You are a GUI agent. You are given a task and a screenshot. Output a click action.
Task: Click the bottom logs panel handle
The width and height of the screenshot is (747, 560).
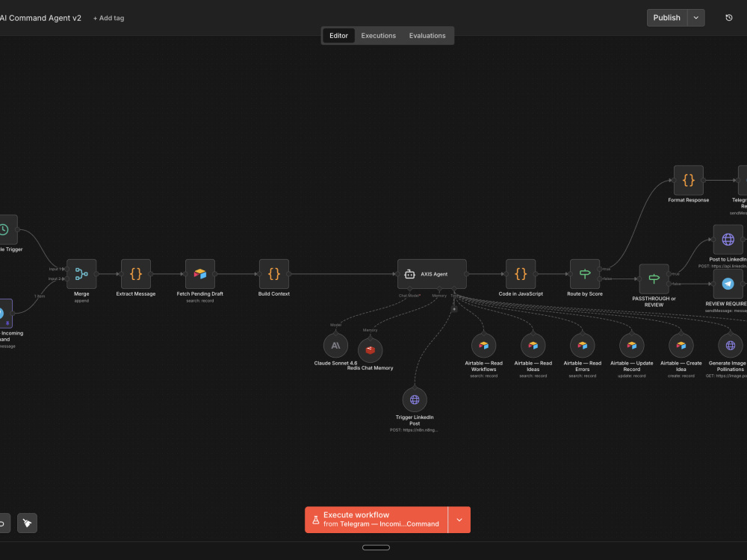(x=376, y=547)
